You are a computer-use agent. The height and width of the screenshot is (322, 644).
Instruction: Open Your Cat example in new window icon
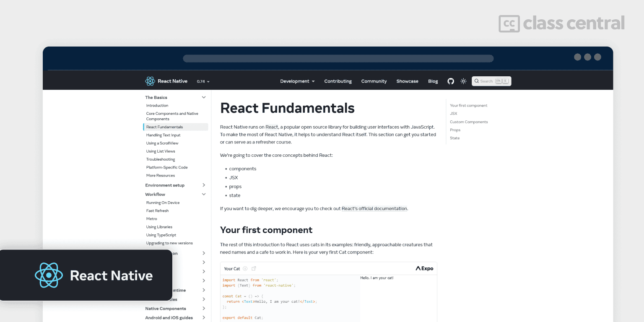coord(254,269)
